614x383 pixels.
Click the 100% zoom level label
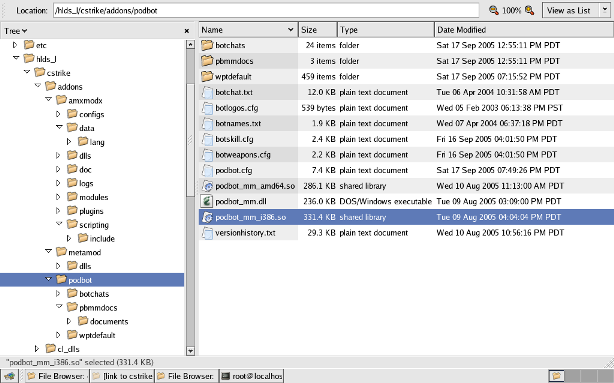click(511, 11)
